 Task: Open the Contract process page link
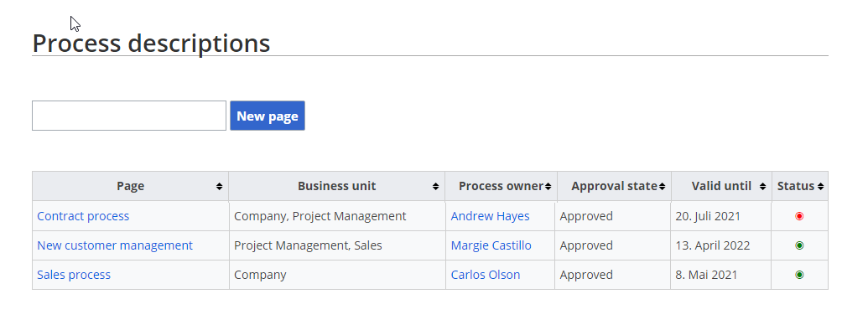pyautogui.click(x=83, y=216)
